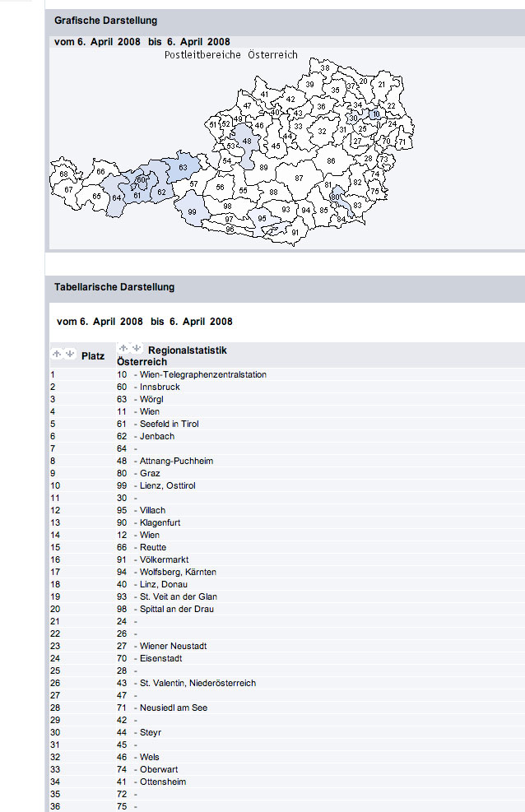The width and height of the screenshot is (525, 812).
Task: Sort Platz column descending with down arrow
Action: point(69,354)
